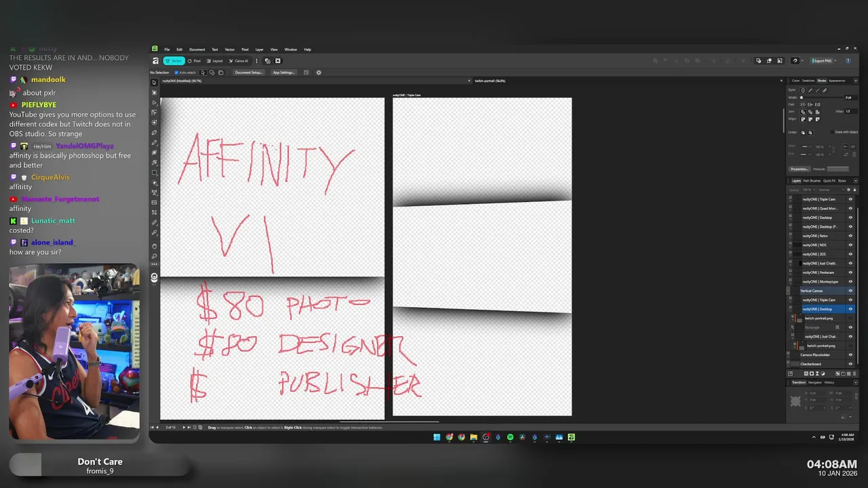Open the Window menu
Viewport: 868px width, 488px height.
click(290, 49)
